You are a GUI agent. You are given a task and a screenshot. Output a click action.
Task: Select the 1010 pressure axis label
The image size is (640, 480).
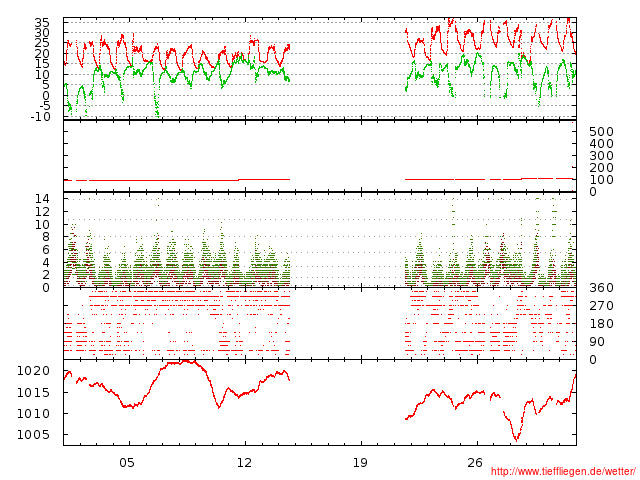pyautogui.click(x=33, y=414)
